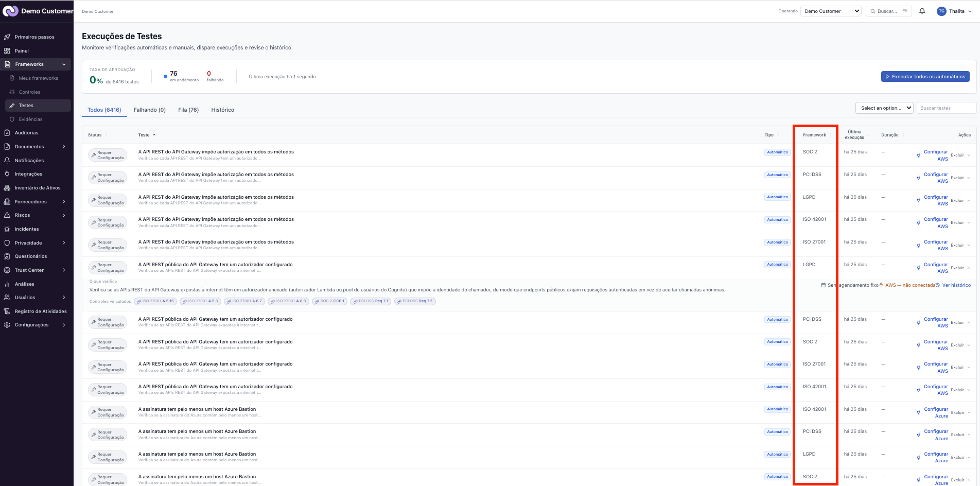Switch to the Falhando (0) tab
Viewport: 980px width, 486px height.
(x=150, y=110)
